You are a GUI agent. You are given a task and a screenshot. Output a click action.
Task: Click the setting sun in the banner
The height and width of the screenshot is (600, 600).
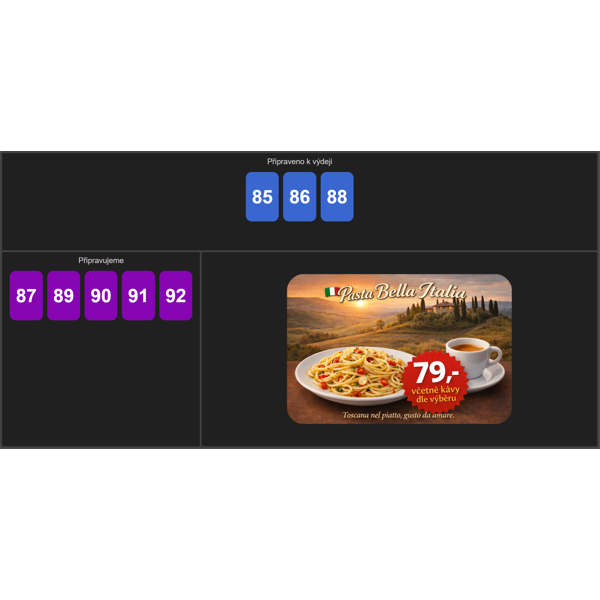360,303
